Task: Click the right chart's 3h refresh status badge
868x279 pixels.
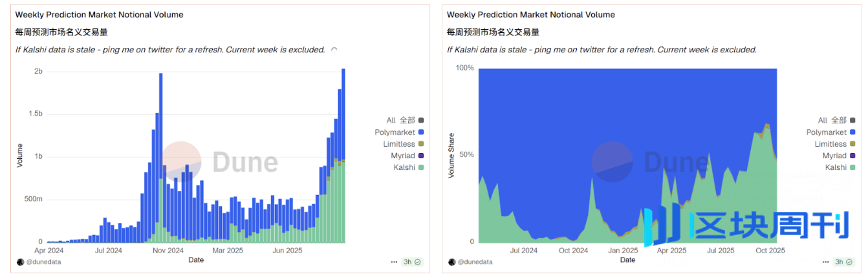Action: click(x=844, y=262)
